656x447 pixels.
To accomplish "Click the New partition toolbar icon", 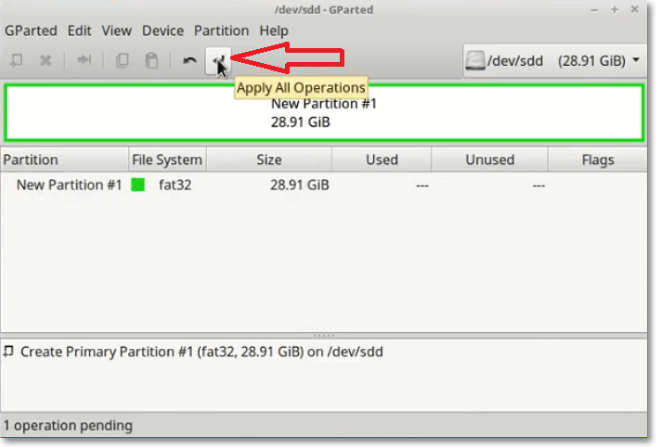I will [16, 61].
